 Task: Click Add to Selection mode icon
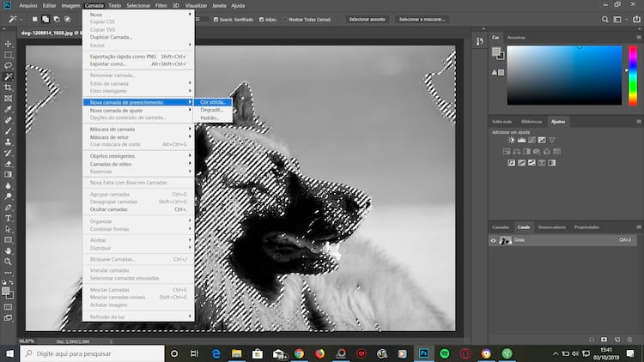[x=46, y=19]
